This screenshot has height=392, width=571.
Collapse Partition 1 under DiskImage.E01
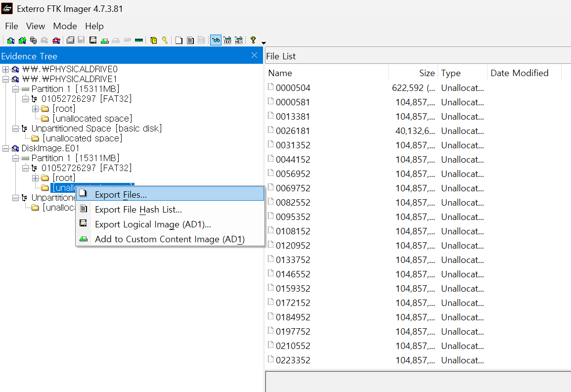pyautogui.click(x=15, y=158)
